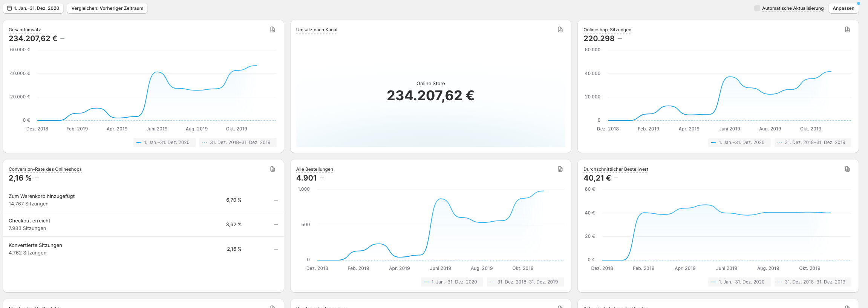The width and height of the screenshot is (868, 308).
Task: Toggle current period legend in Gesamtumsatz chart
Action: tap(164, 143)
